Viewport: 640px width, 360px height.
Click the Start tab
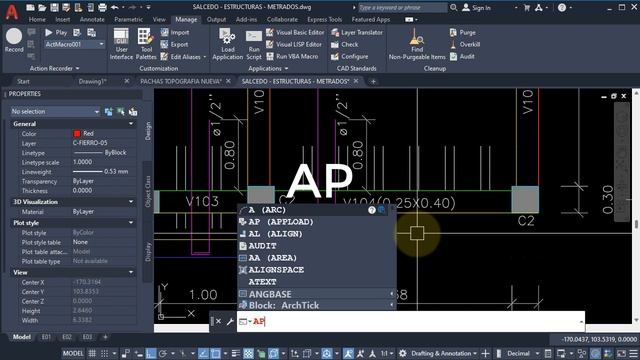tap(23, 81)
